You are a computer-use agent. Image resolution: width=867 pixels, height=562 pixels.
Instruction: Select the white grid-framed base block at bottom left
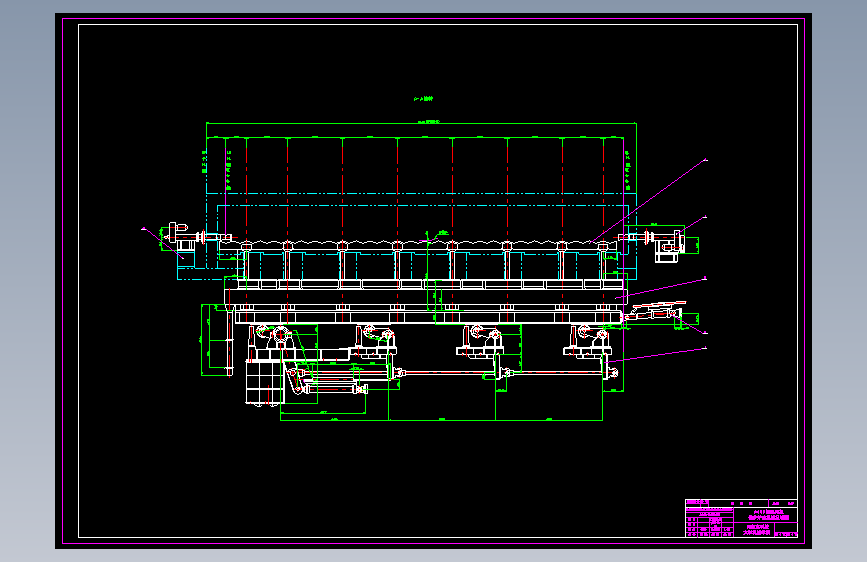265,382
